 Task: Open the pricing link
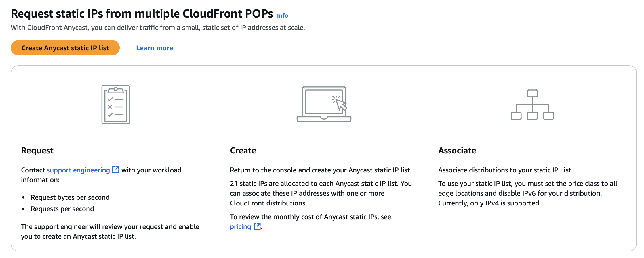click(x=241, y=226)
